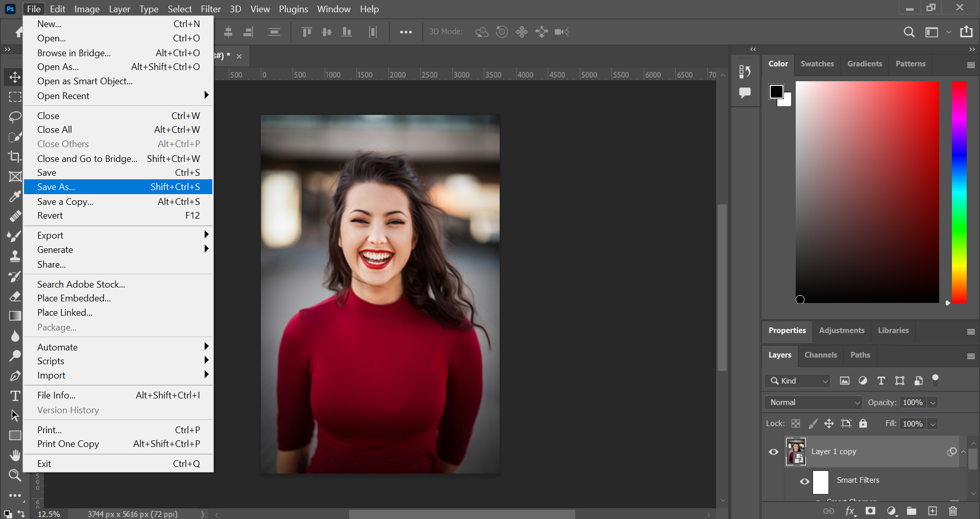Create a new group folder icon

[x=912, y=511]
